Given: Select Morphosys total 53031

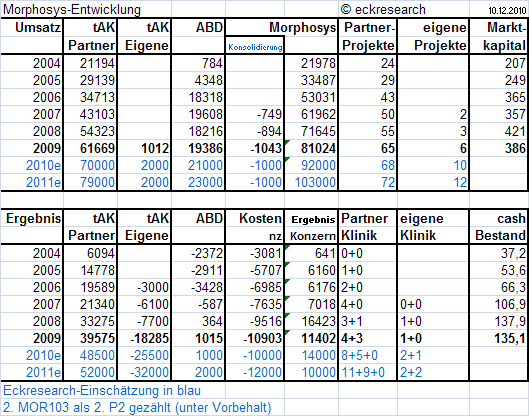Looking at the screenshot, I should point(318,97).
